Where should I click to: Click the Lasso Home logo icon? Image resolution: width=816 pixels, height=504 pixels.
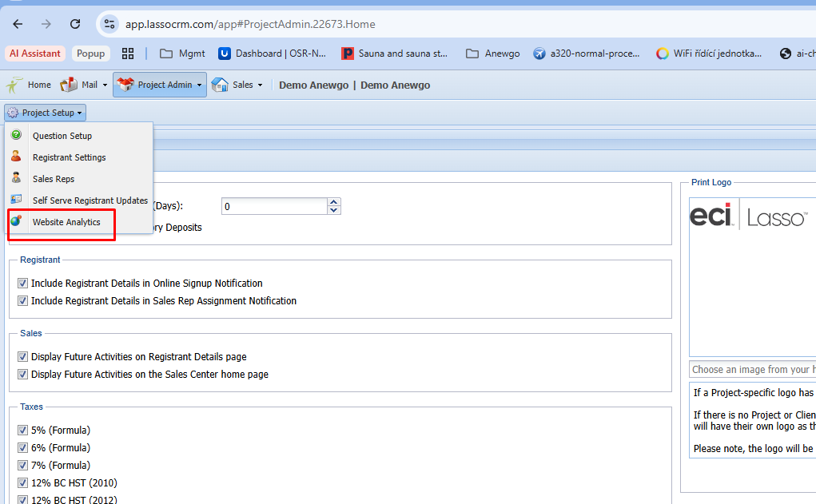click(14, 85)
